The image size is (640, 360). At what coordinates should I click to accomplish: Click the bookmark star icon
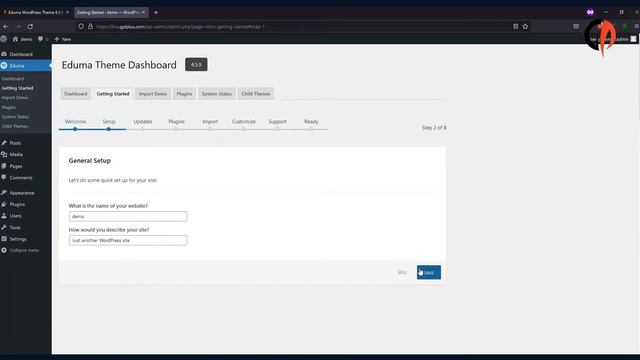[x=525, y=27]
